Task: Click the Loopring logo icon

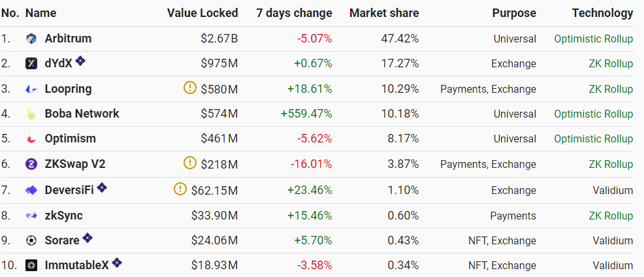Action: tap(31, 89)
